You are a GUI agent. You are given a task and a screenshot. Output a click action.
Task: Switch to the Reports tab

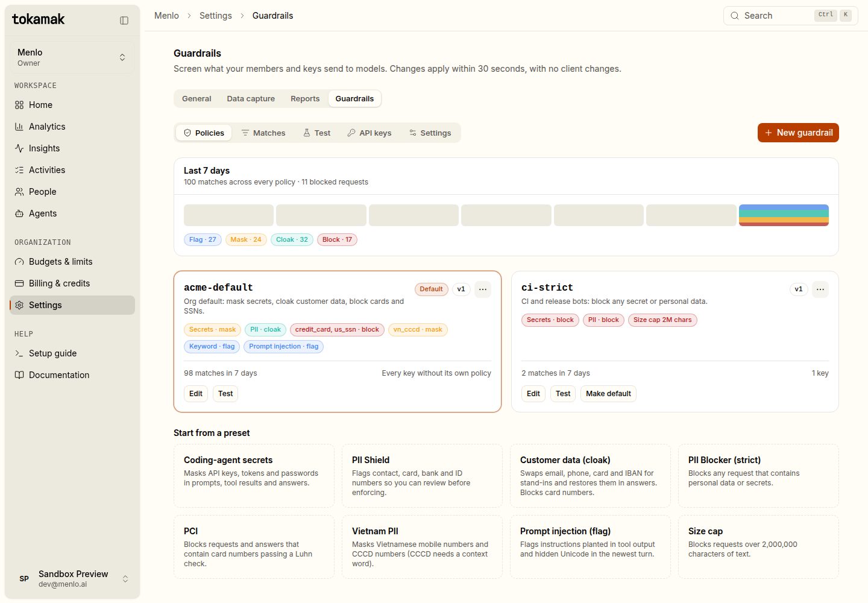point(305,99)
